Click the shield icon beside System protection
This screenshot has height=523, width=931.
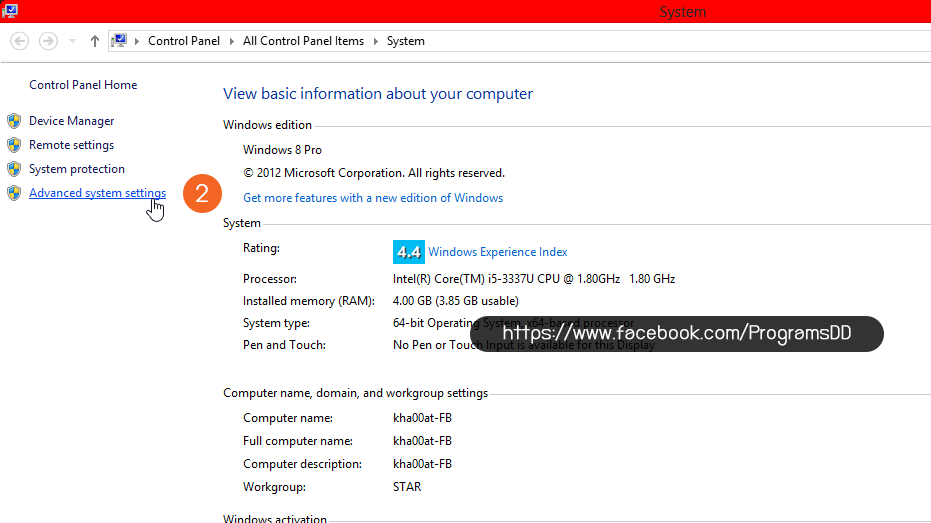click(x=14, y=169)
